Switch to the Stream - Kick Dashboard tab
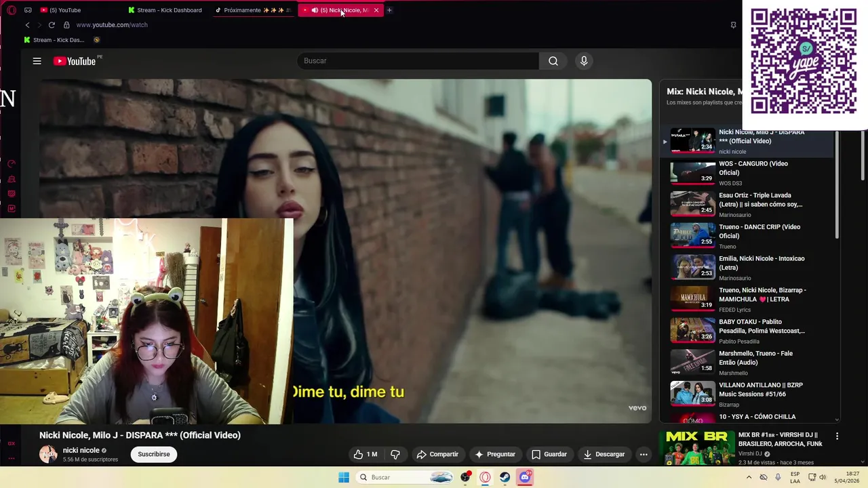868x488 pixels. tap(165, 10)
